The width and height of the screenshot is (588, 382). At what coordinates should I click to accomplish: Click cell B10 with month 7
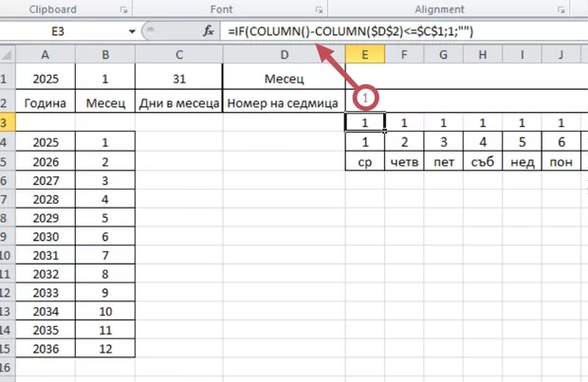pos(105,255)
